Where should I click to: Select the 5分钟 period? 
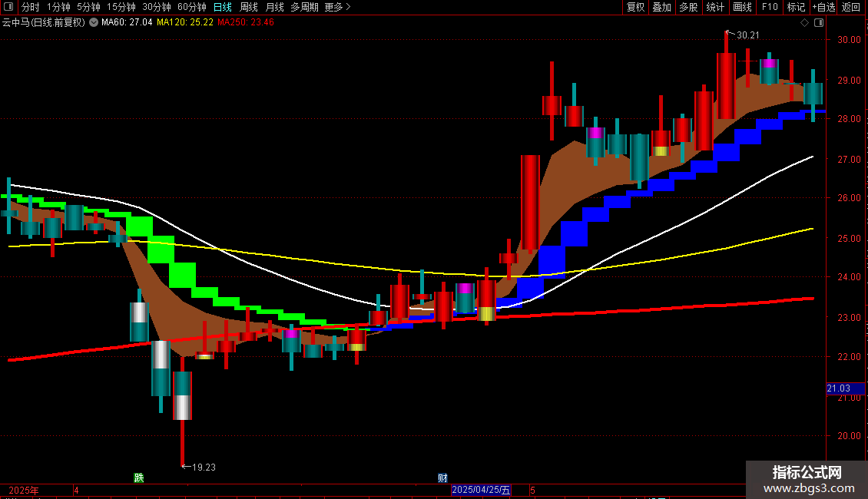[88, 7]
